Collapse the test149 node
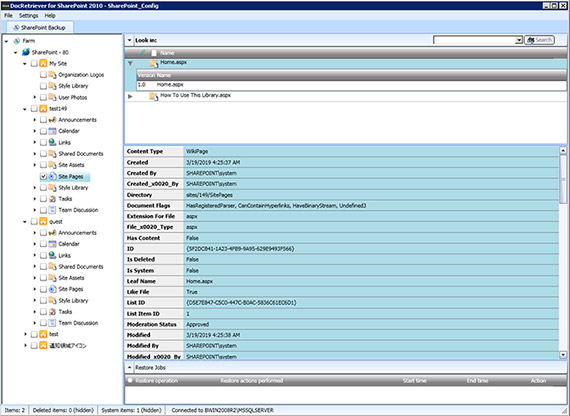Screen dimensions: 570x416 point(25,109)
